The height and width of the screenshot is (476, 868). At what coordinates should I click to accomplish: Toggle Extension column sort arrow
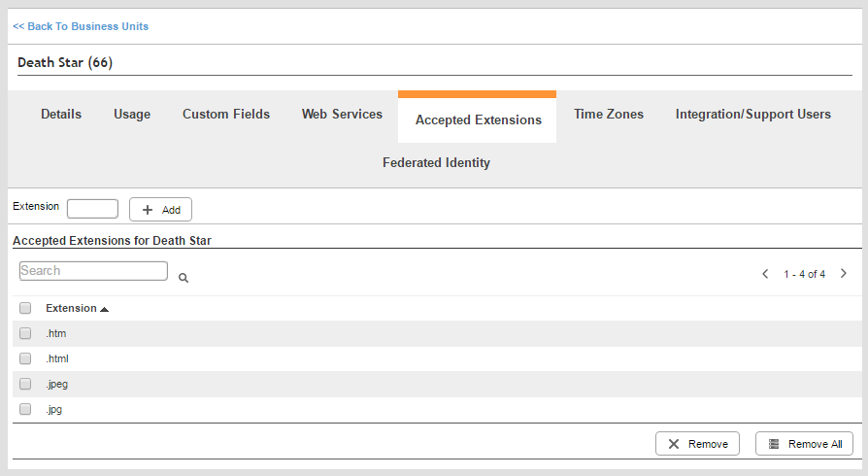tap(105, 309)
